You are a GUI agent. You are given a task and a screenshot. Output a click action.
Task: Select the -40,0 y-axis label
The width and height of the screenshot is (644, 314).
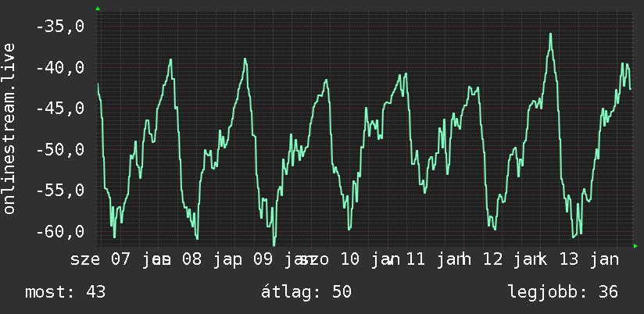pyautogui.click(x=60, y=67)
